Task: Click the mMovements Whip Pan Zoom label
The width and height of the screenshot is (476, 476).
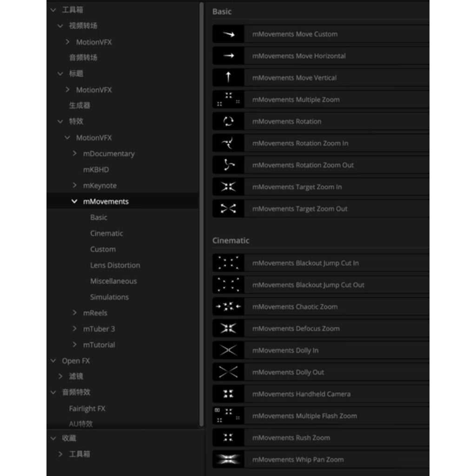Action: click(298, 460)
